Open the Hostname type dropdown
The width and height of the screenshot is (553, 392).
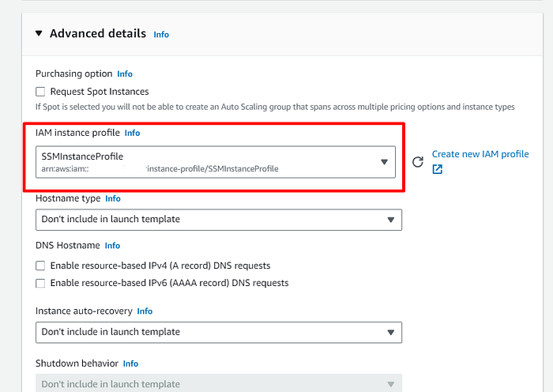(219, 219)
